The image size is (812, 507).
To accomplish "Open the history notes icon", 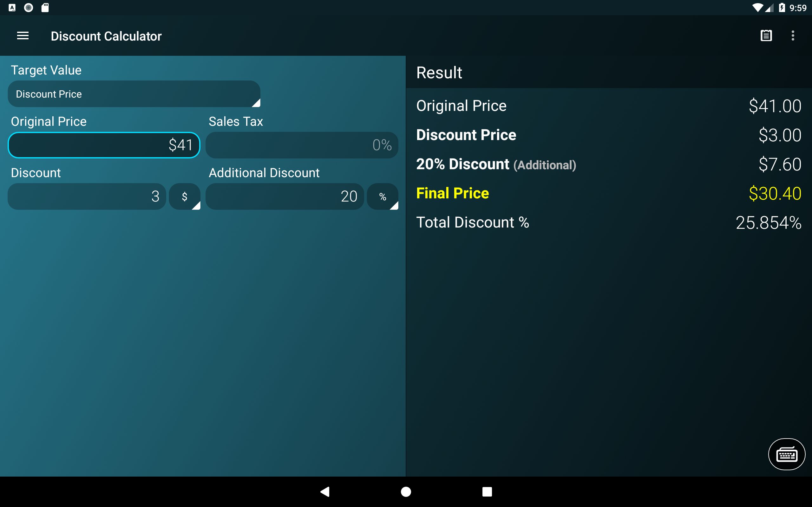I will click(766, 35).
